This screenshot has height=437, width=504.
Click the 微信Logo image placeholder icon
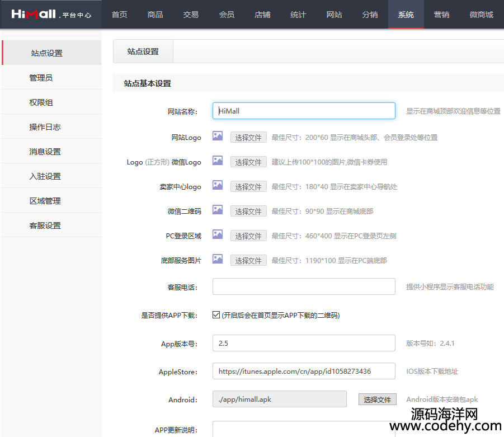(218, 161)
